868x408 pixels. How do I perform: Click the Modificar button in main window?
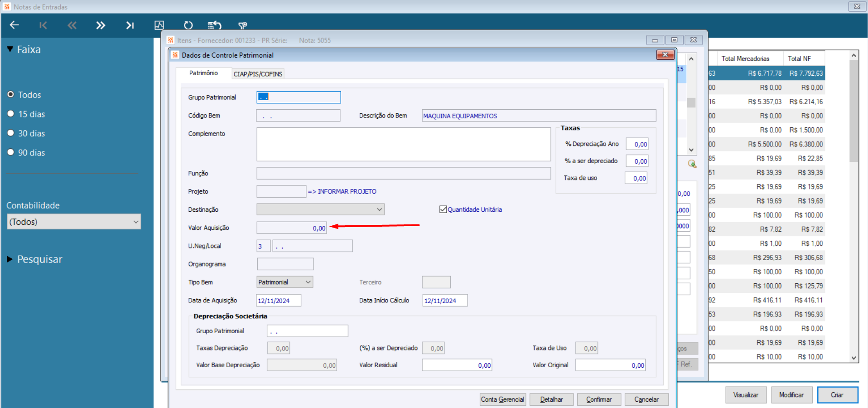coord(791,395)
